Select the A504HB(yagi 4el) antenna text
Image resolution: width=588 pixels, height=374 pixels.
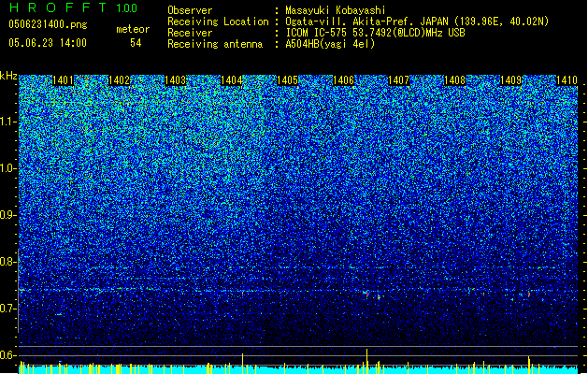click(x=330, y=44)
